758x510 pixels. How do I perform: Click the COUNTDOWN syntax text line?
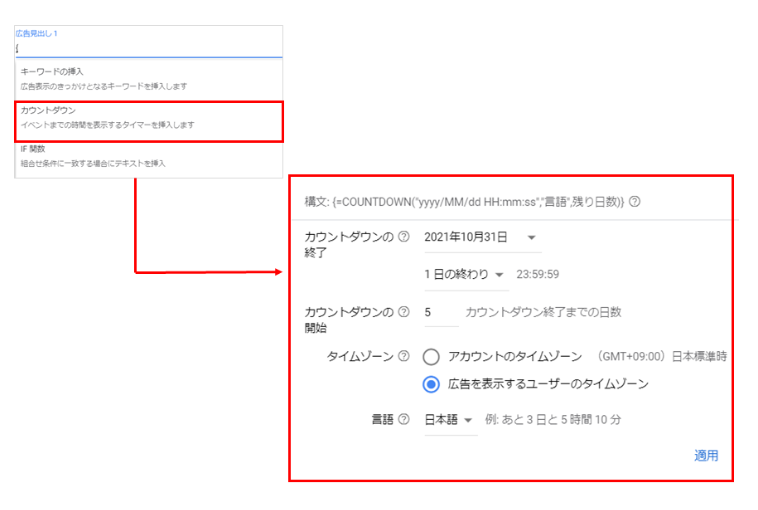[464, 202]
